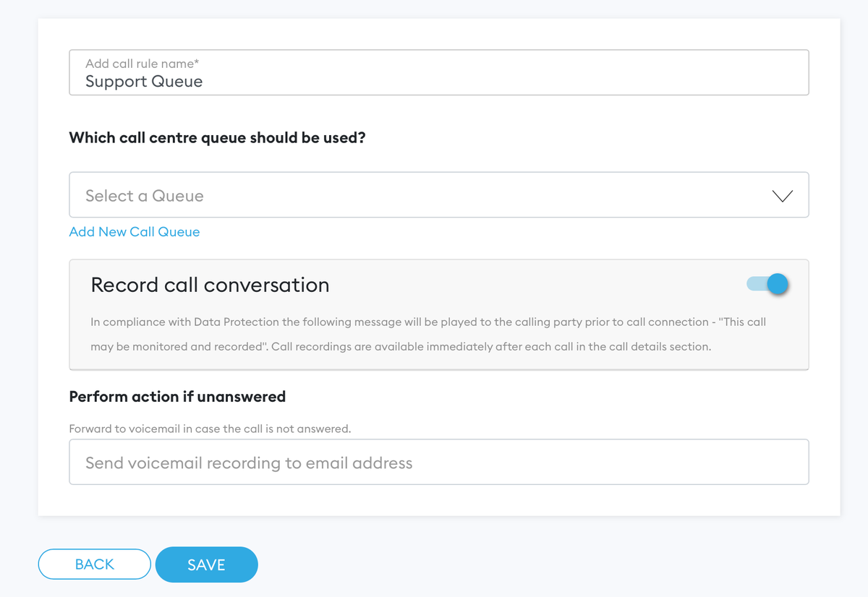Click the voicemail email address field

click(x=438, y=462)
